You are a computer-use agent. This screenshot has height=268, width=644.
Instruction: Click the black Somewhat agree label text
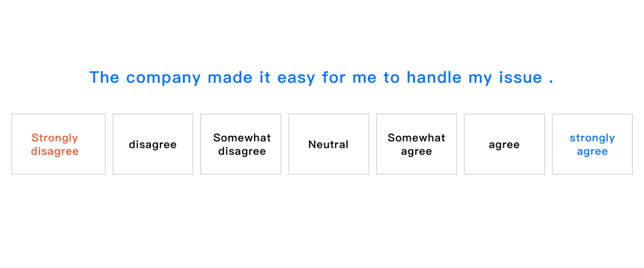click(x=416, y=145)
